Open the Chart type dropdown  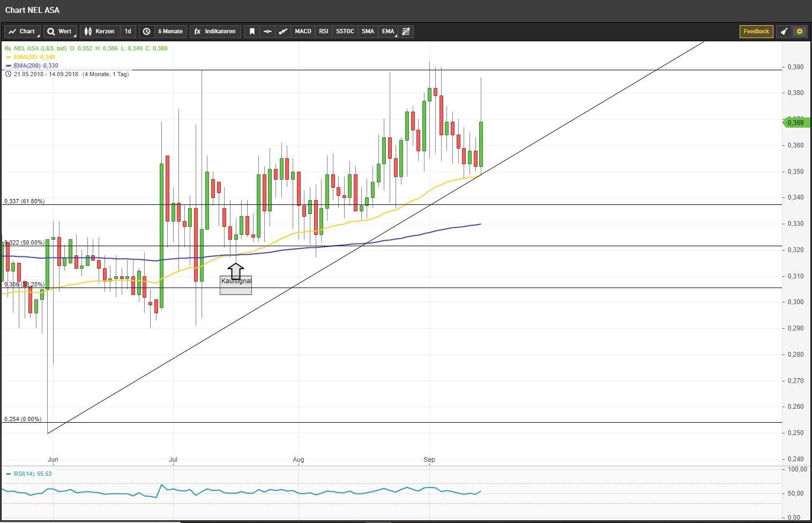tap(23, 32)
